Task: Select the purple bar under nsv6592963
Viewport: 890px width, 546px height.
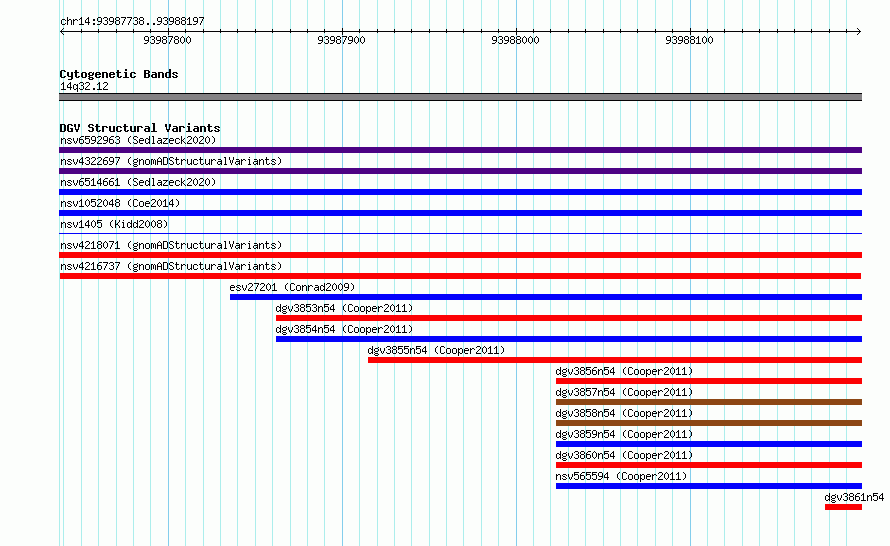Action: click(x=460, y=150)
